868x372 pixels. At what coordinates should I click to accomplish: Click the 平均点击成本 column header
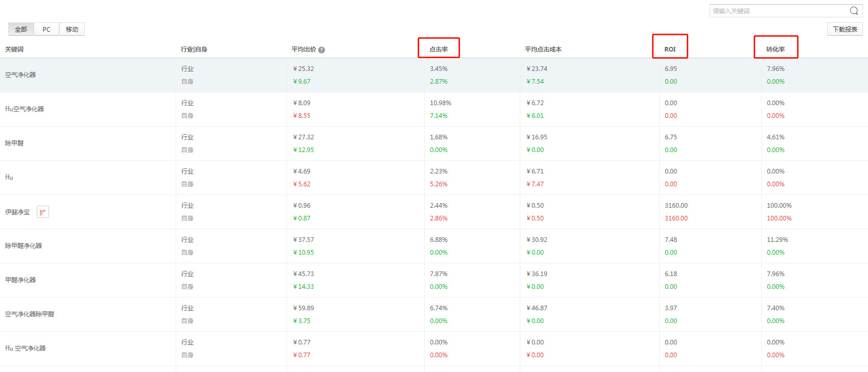543,49
